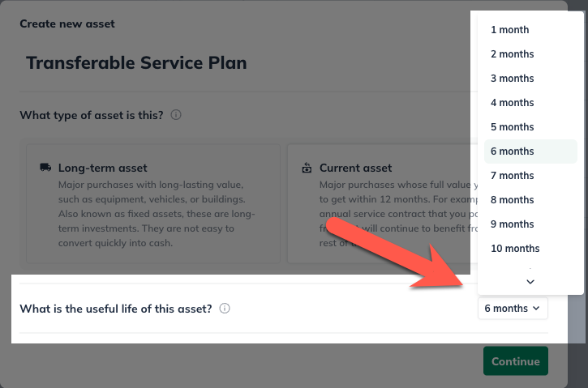Choose 2 months from the list
The height and width of the screenshot is (388, 588).
coord(513,54)
